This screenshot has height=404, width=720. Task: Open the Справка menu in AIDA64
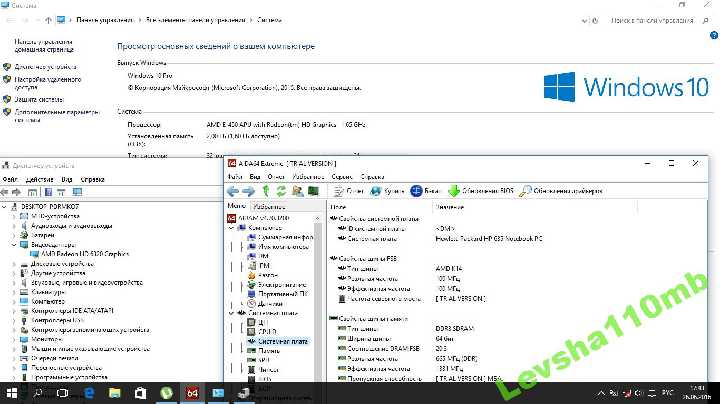click(x=372, y=177)
